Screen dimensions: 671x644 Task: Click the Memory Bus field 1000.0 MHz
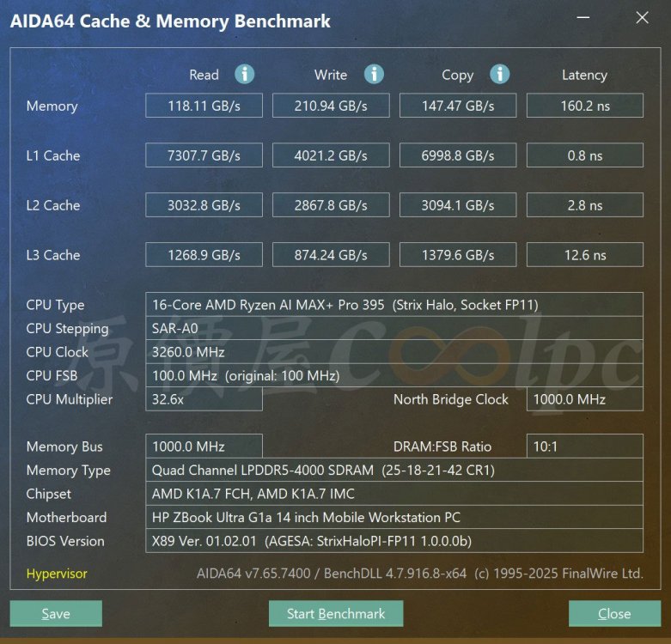(x=204, y=447)
